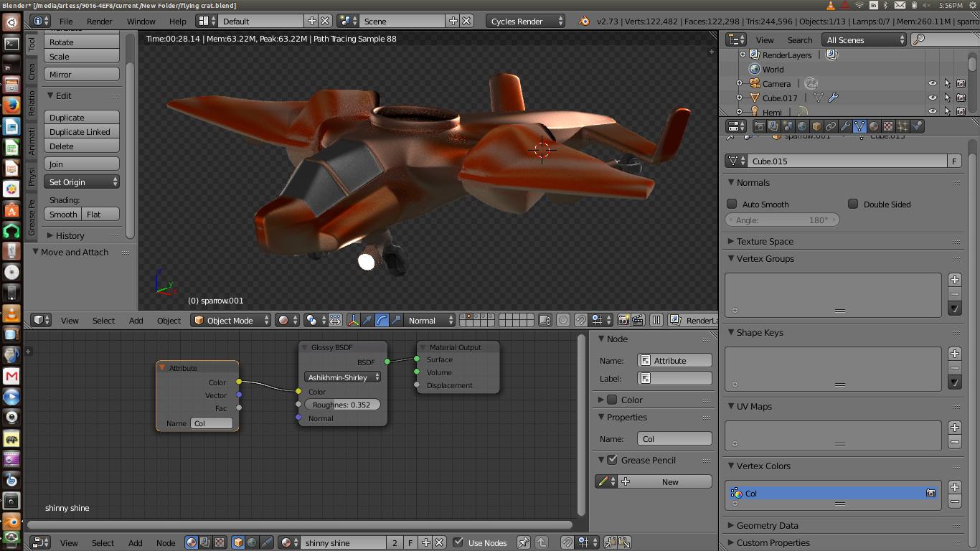Viewport: 980px width, 551px height.
Task: Open the Render properties tab camera icon
Action: pyautogui.click(x=760, y=126)
